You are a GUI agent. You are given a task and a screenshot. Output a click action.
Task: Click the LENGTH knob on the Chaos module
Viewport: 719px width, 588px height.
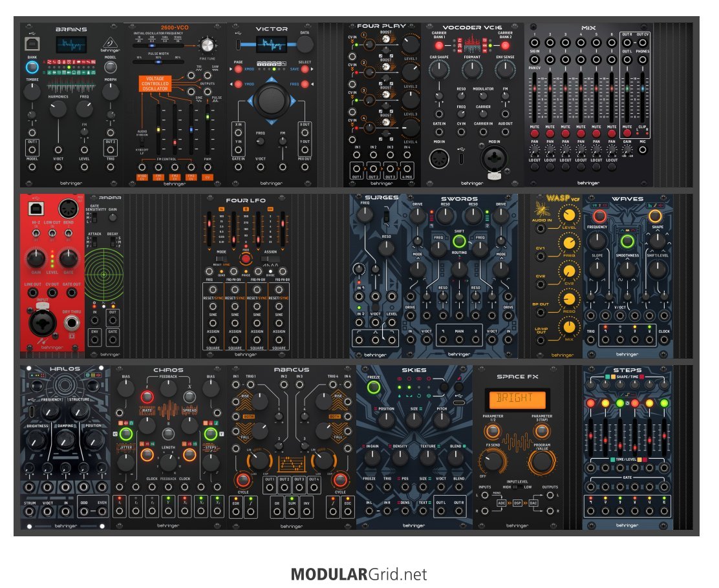coord(168,463)
